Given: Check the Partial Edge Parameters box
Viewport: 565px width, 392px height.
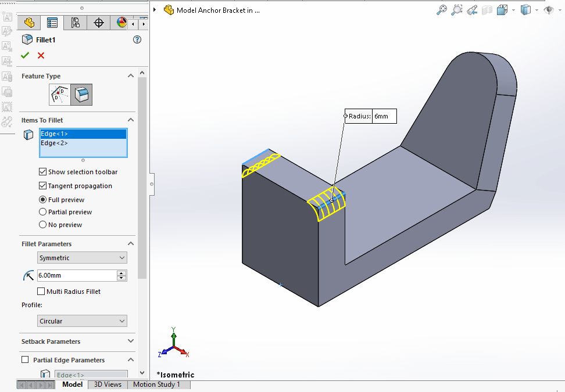Looking at the screenshot, I should (25, 359).
